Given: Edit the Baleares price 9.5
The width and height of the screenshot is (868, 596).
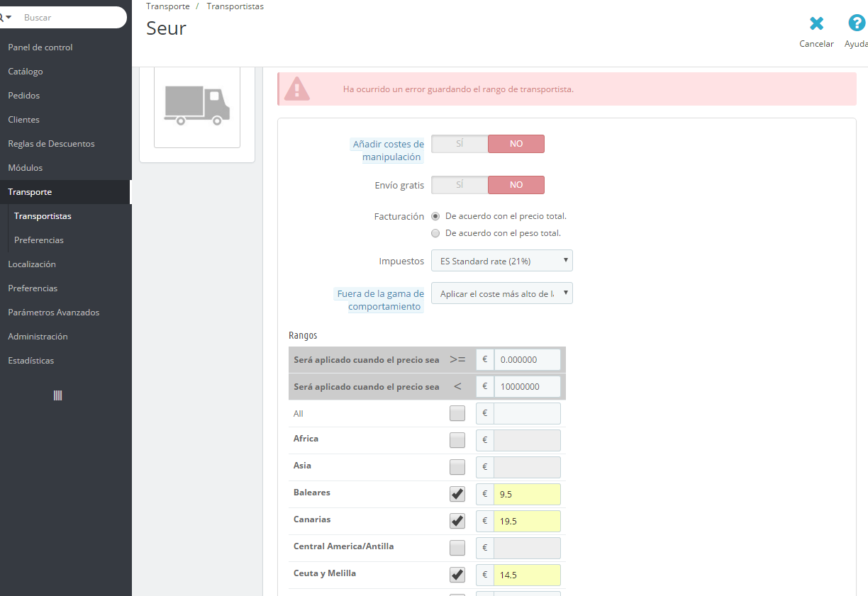Looking at the screenshot, I should click(x=528, y=495).
